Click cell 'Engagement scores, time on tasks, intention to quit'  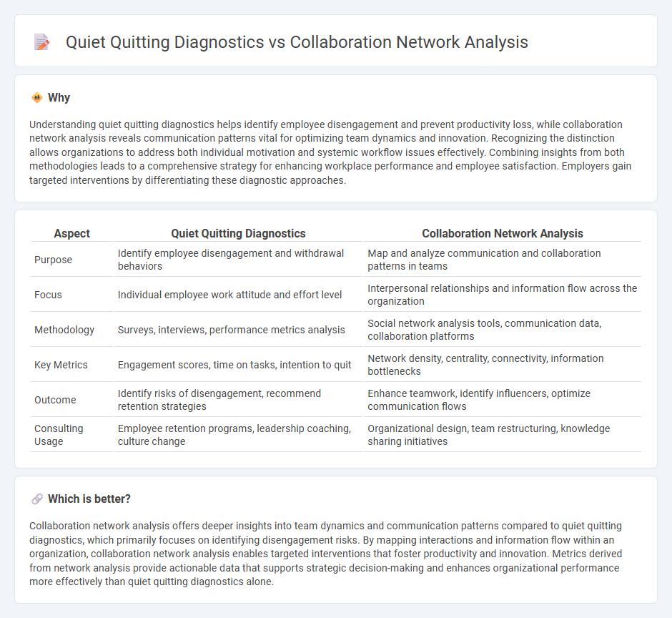click(x=238, y=365)
